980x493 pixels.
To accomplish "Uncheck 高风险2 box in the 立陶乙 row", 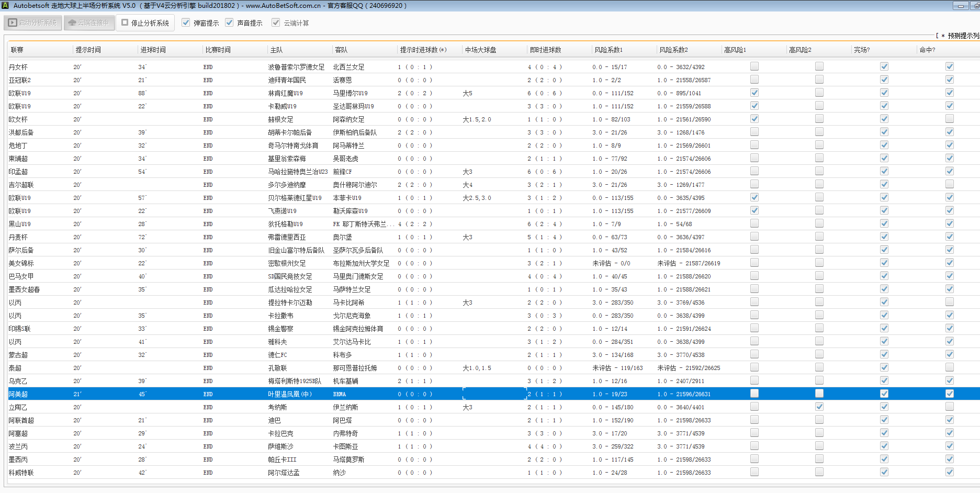I will coord(819,407).
